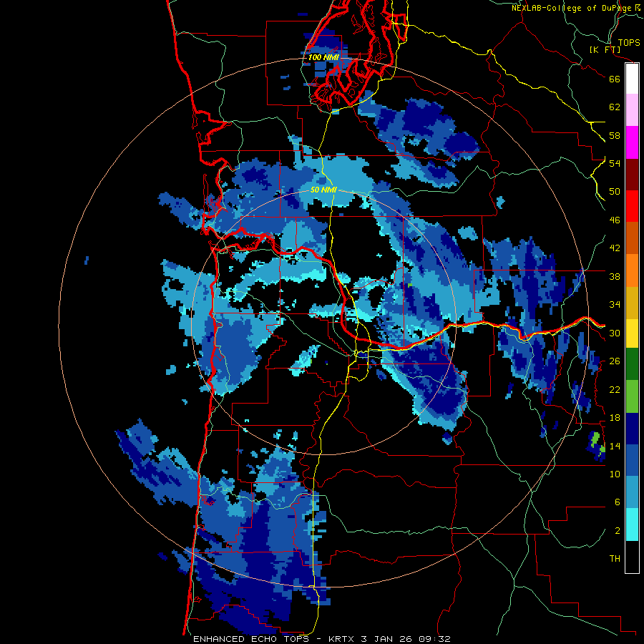The image size is (644, 644).
Task: Click the bright orange legend swatch
Action: tap(632, 270)
